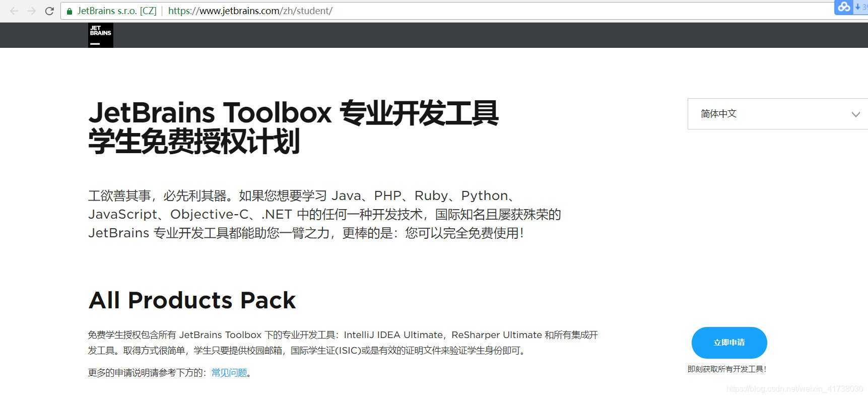Click the cloud extension icon in the address bar
The image size is (868, 398).
coord(844,7)
